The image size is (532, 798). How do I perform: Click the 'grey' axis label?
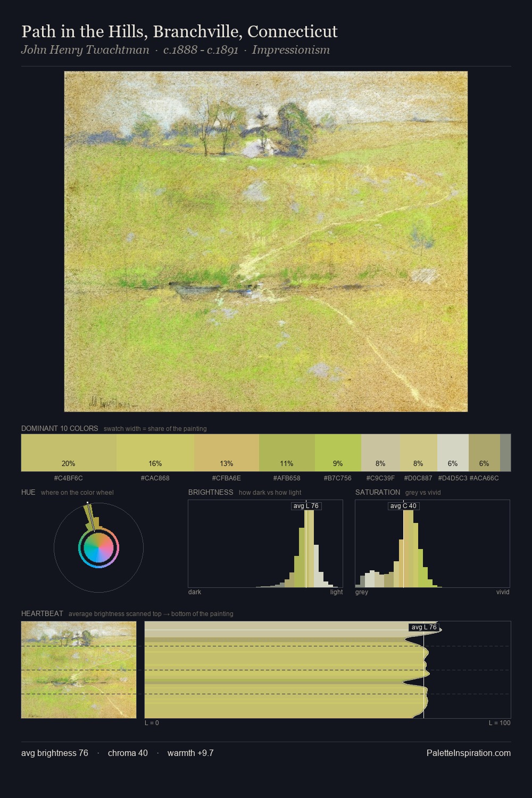(362, 592)
